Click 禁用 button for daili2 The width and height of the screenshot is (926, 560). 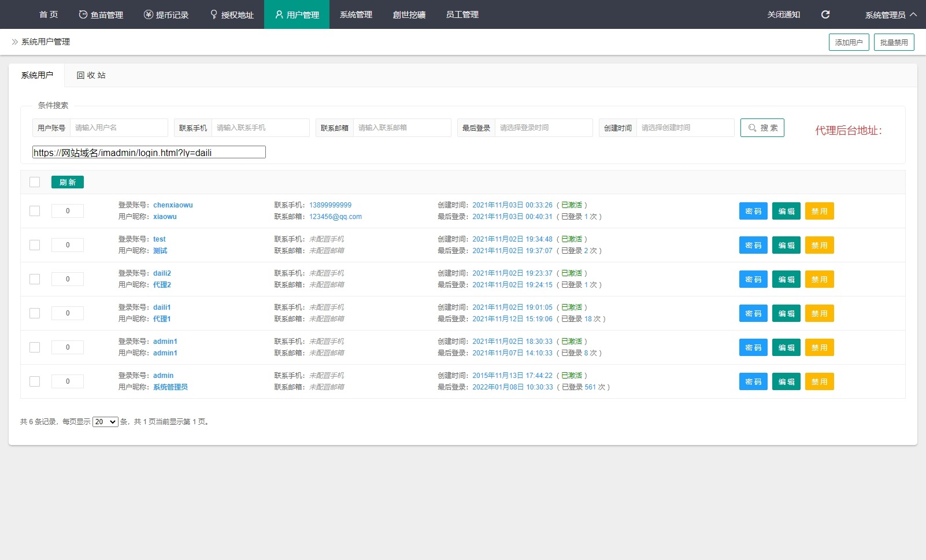[x=819, y=279]
